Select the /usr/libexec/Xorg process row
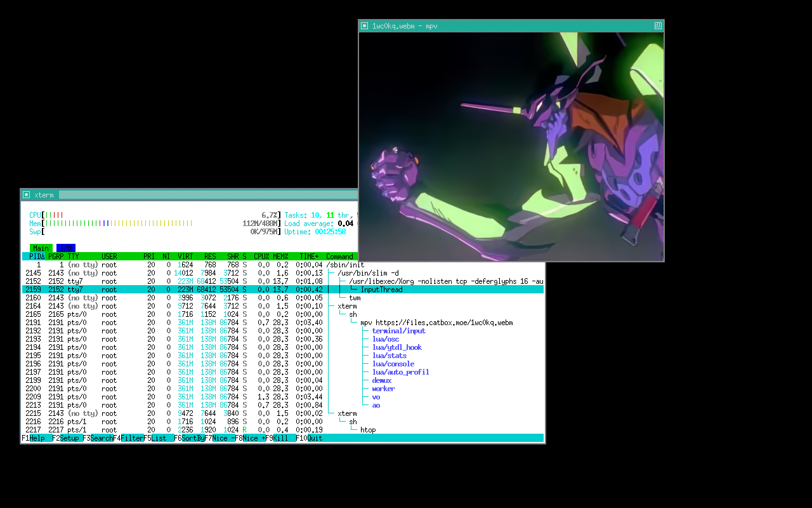The width and height of the screenshot is (812, 508). (x=284, y=281)
